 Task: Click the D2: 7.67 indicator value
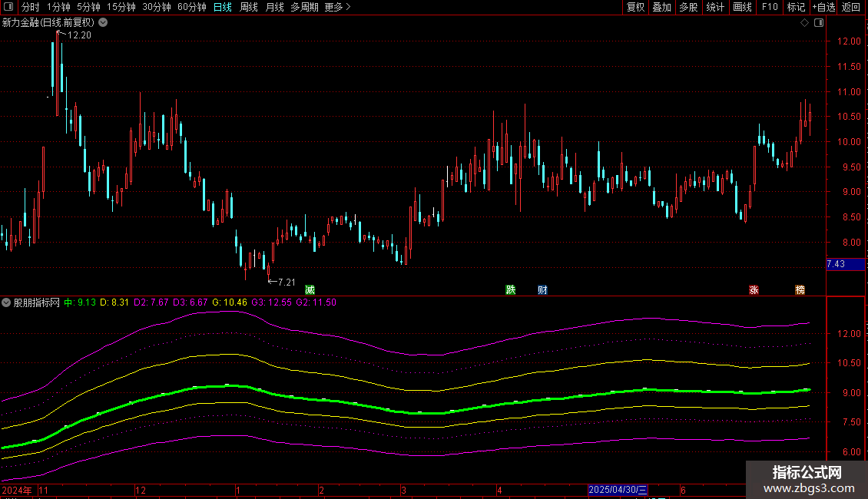pos(151,302)
